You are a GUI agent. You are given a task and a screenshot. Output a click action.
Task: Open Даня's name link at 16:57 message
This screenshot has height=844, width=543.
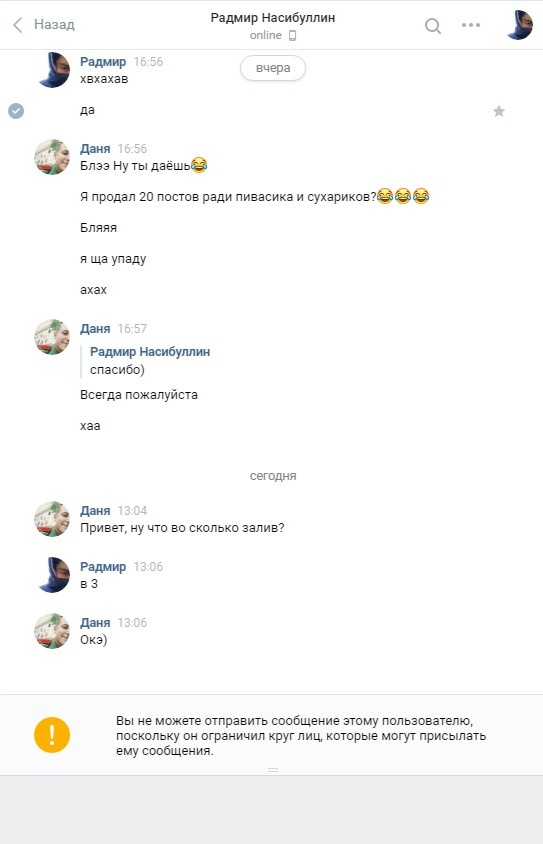(95, 328)
